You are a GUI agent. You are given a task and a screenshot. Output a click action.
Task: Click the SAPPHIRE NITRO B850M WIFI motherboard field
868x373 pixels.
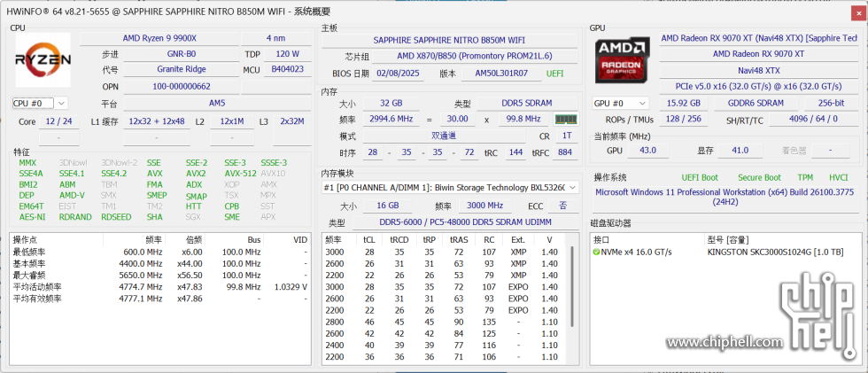click(449, 40)
